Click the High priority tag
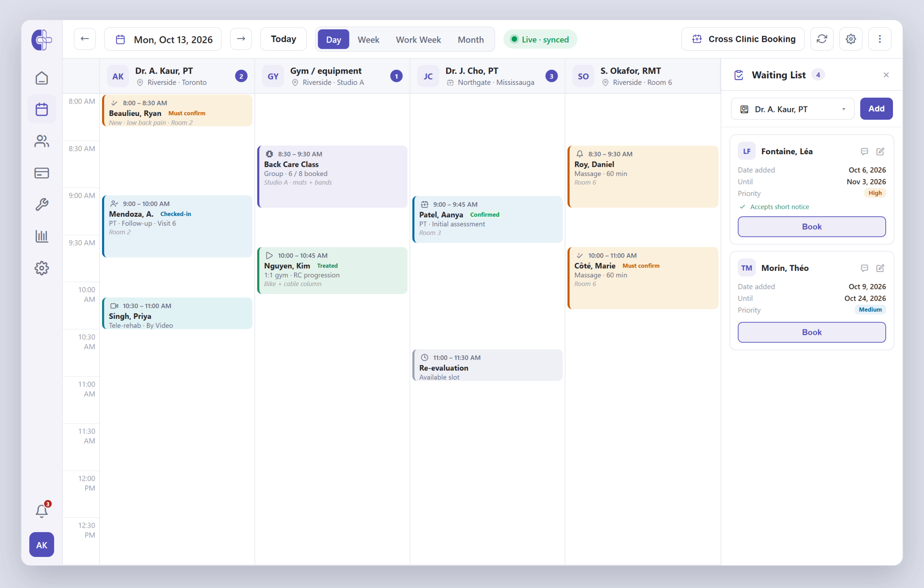This screenshot has width=924, height=588. [x=875, y=193]
